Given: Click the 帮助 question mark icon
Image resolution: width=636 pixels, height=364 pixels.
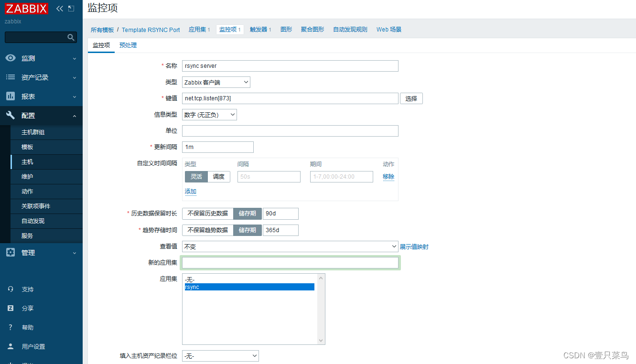Looking at the screenshot, I should pyautogui.click(x=11, y=327).
